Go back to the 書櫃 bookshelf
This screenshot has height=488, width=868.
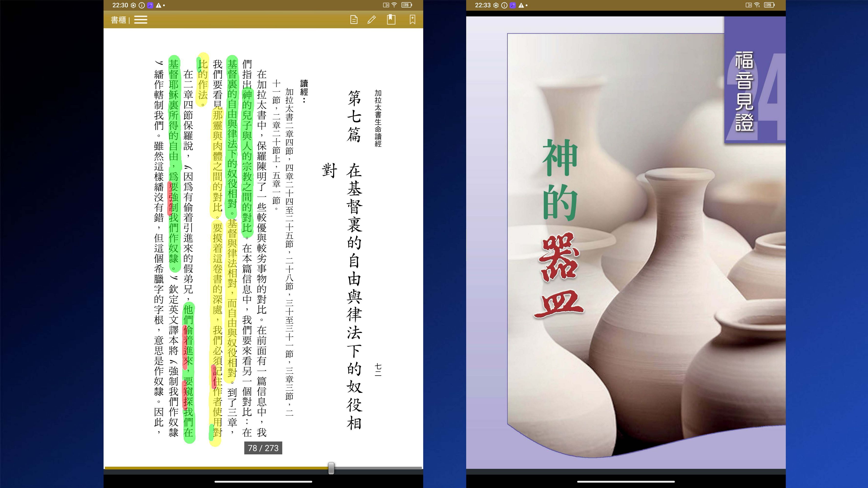(x=118, y=20)
